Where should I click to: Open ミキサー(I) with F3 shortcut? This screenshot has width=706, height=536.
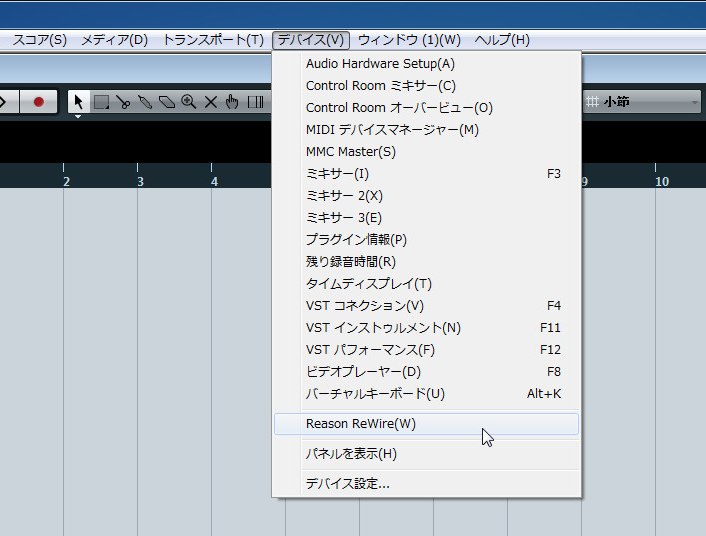(x=426, y=174)
